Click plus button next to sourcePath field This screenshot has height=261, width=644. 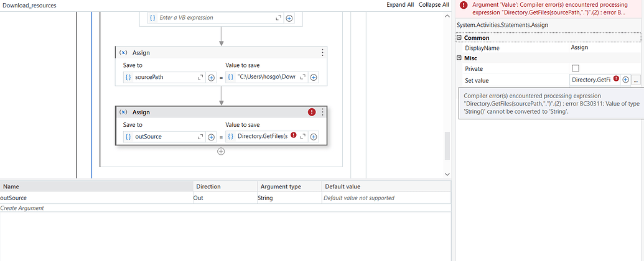click(211, 77)
